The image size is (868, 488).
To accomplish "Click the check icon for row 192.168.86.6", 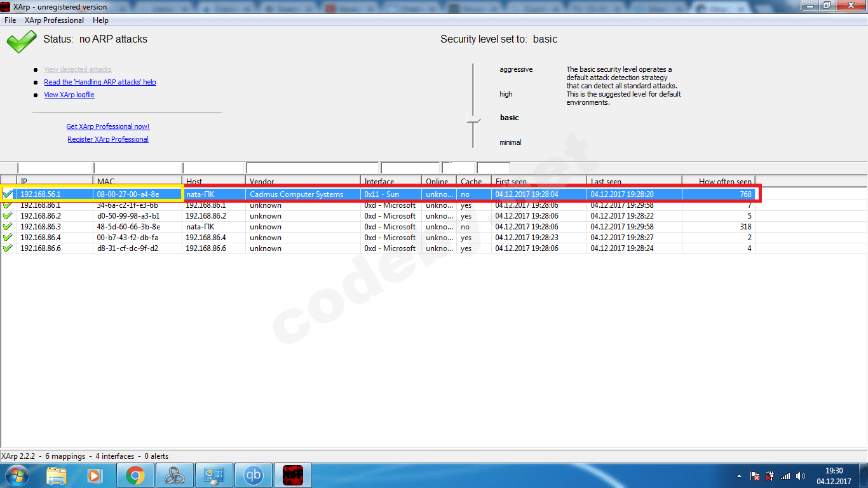I will coord(8,248).
